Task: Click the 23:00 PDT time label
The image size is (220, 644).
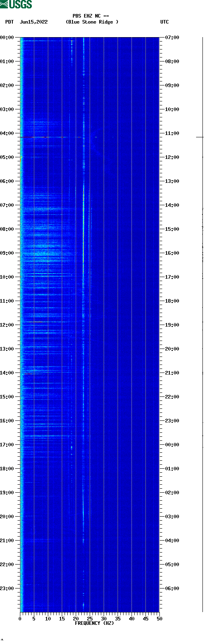Action: (x=7, y=589)
